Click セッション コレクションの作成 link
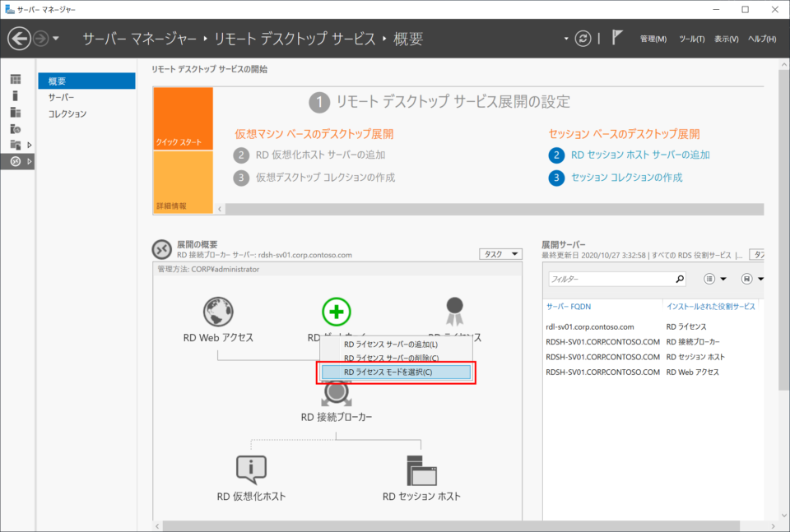The image size is (790, 532). pyautogui.click(x=627, y=178)
